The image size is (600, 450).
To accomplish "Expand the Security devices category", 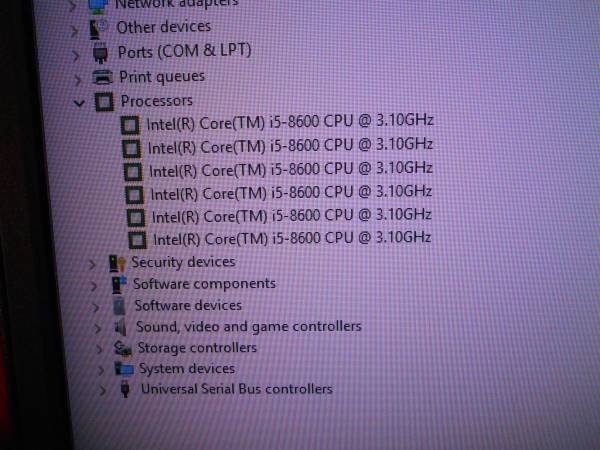I will [92, 264].
